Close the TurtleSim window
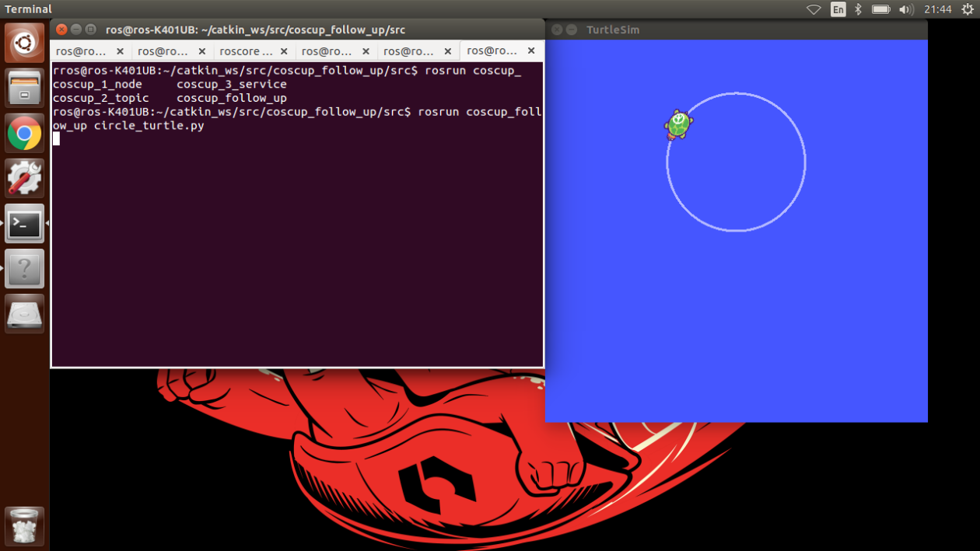 click(557, 30)
